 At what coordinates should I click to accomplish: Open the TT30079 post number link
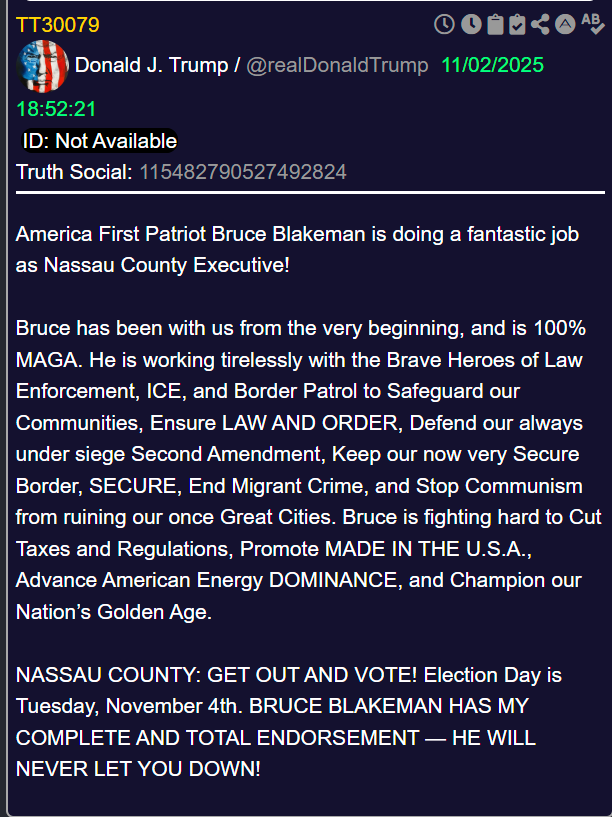pos(58,25)
